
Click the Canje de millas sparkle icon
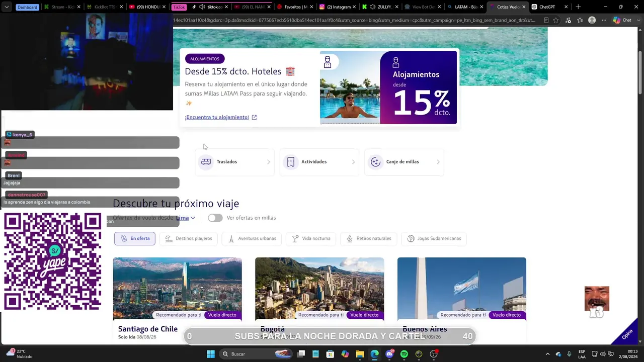(375, 162)
